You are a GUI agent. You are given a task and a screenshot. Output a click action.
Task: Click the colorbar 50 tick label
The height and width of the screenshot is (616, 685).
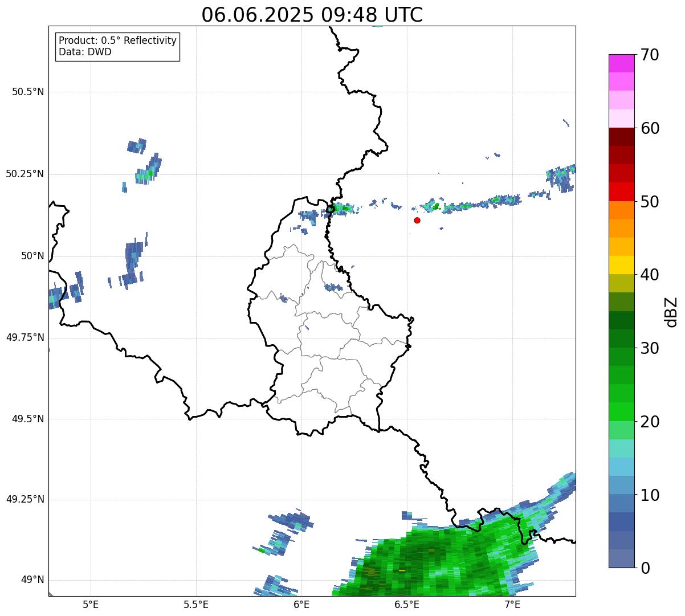650,202
